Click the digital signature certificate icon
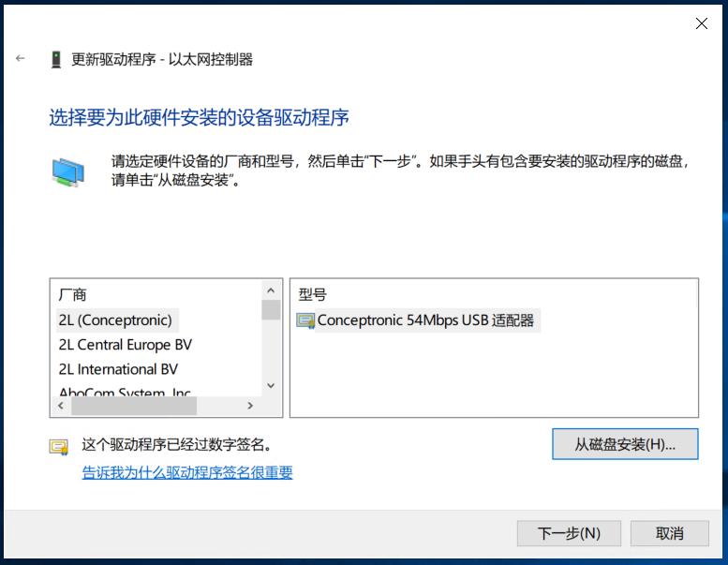Screen dimensions: 728x565 pos(59,447)
